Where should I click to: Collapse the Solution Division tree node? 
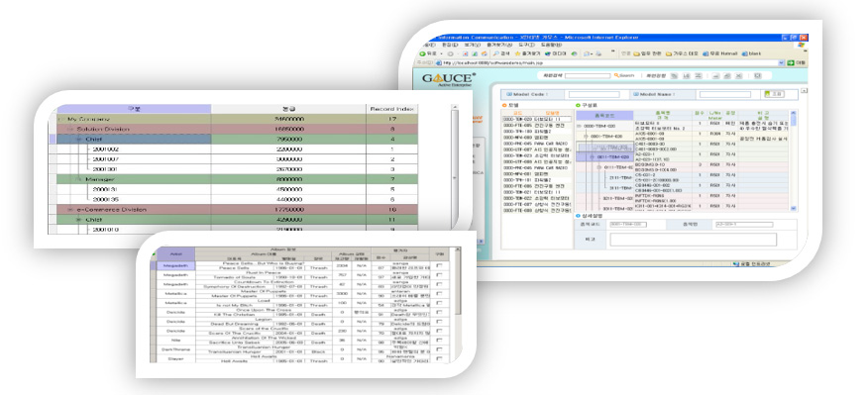click(70, 130)
